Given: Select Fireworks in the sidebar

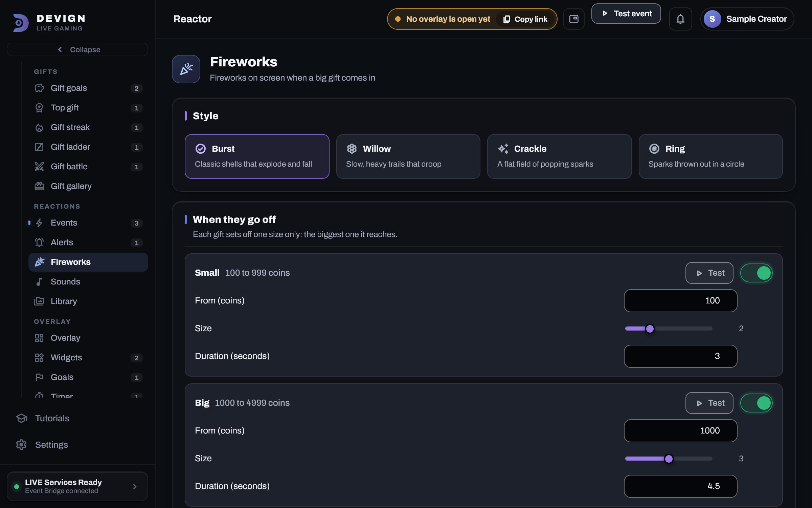Looking at the screenshot, I should coord(88,262).
